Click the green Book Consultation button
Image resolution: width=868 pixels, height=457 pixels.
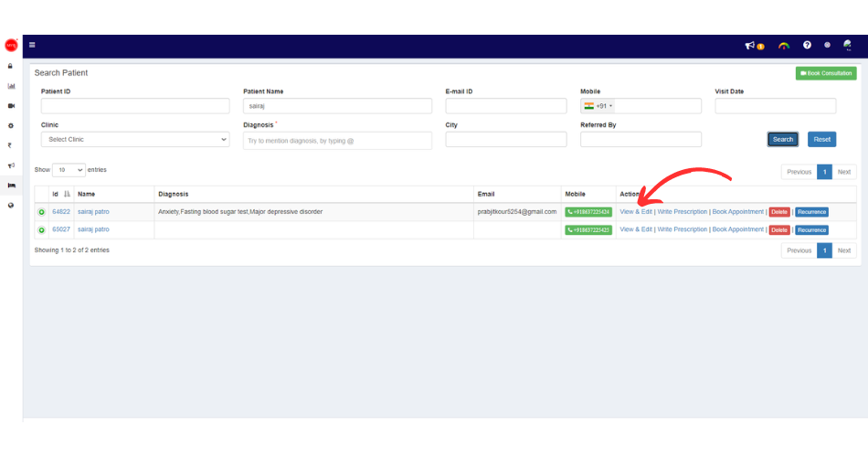tap(826, 73)
